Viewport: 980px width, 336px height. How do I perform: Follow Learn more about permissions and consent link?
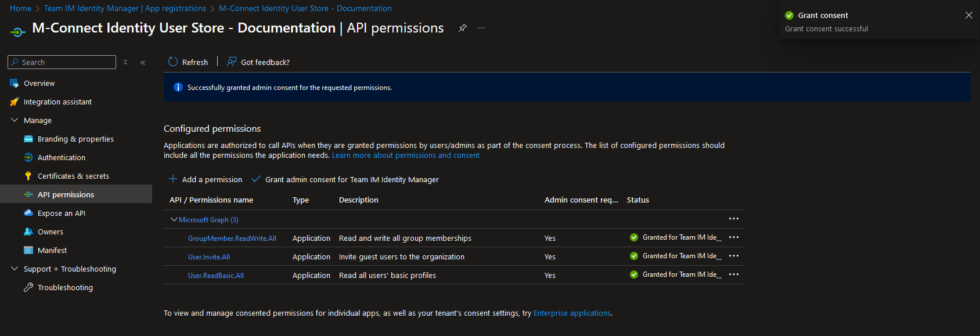pyautogui.click(x=405, y=156)
